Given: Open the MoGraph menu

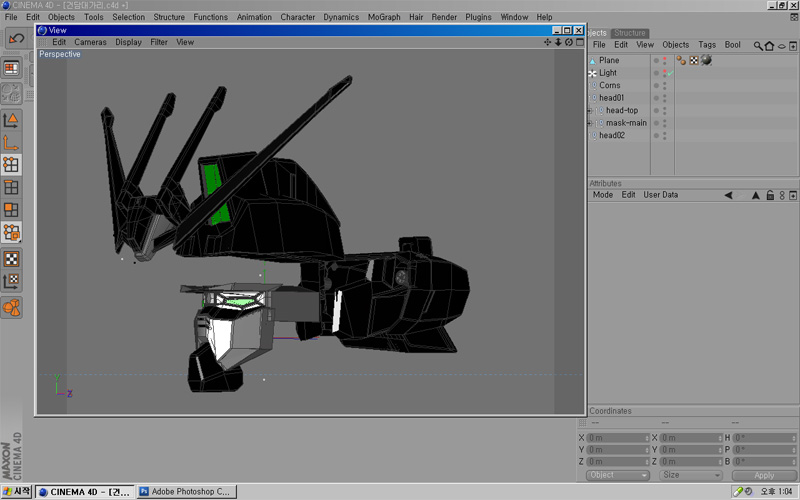Looking at the screenshot, I should coord(384,17).
